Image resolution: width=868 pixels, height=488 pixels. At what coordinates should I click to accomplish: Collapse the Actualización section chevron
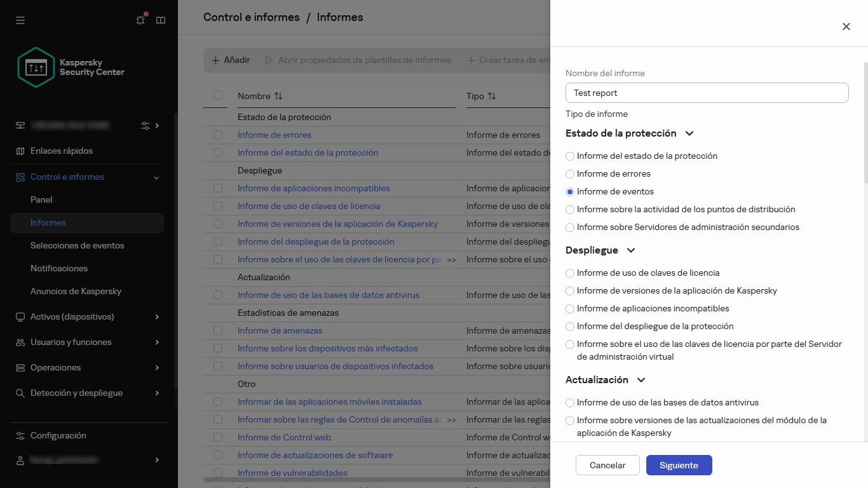point(641,380)
